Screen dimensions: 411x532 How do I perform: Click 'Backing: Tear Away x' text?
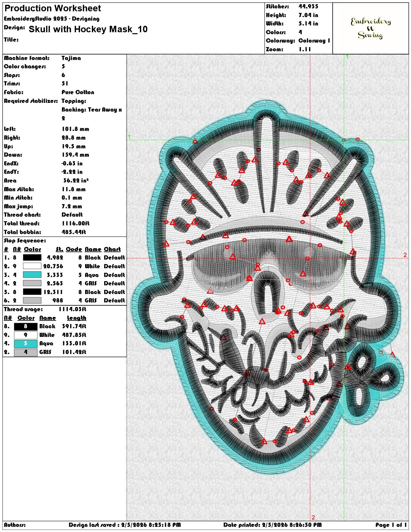click(92, 110)
